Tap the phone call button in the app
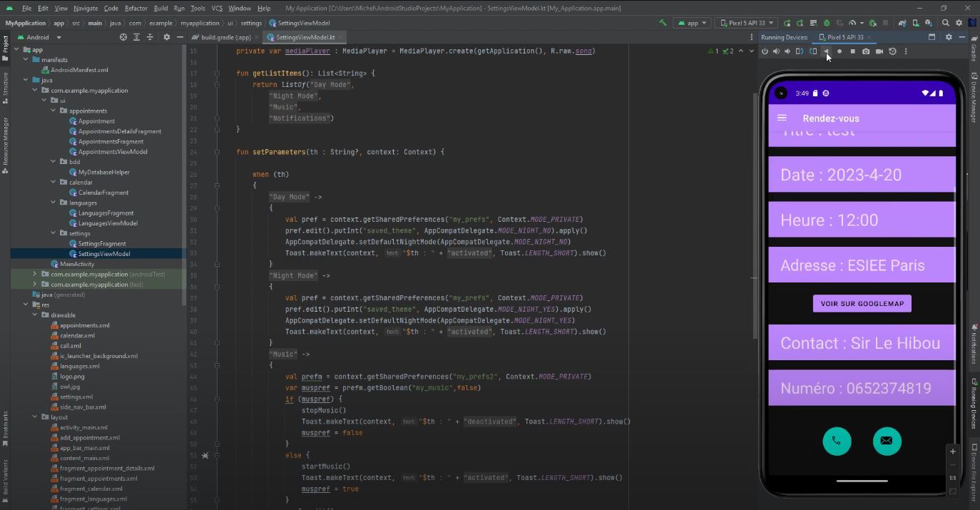The width and height of the screenshot is (980, 510). (x=837, y=441)
